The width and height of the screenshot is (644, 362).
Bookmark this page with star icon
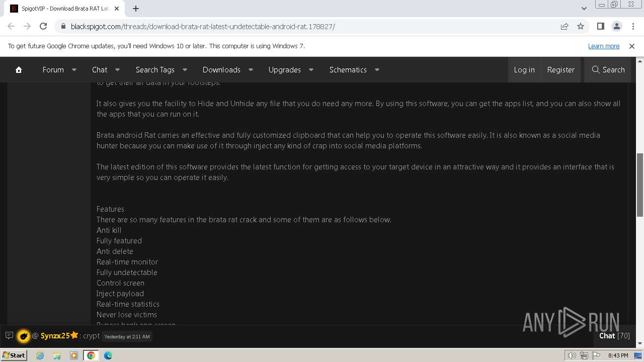pyautogui.click(x=581, y=26)
